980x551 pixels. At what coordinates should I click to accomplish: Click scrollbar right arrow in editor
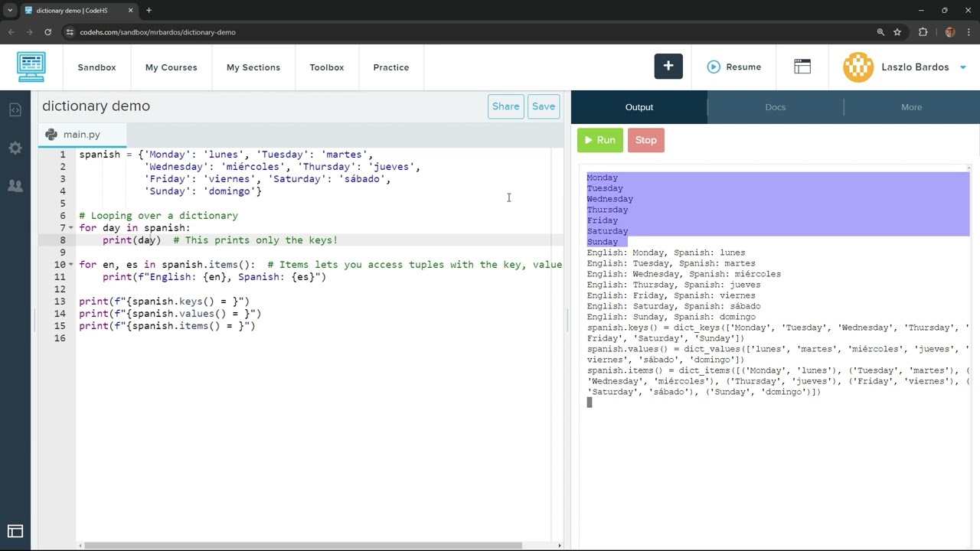click(x=559, y=546)
